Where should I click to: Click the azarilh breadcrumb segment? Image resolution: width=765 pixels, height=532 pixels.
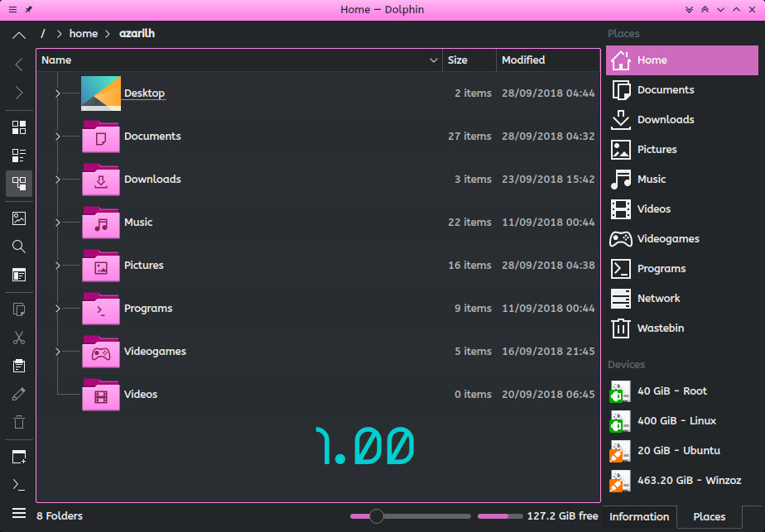(x=137, y=34)
